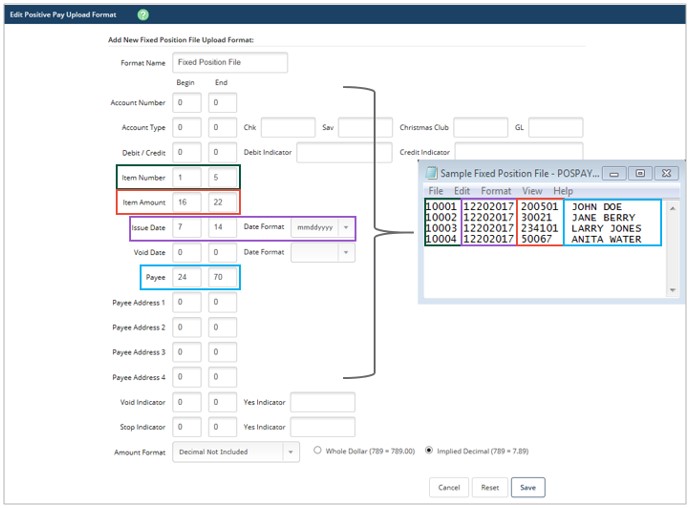Click payee name ANITA WATER in sample file
Image resolution: width=691 pixels, height=508 pixels.
pos(606,239)
